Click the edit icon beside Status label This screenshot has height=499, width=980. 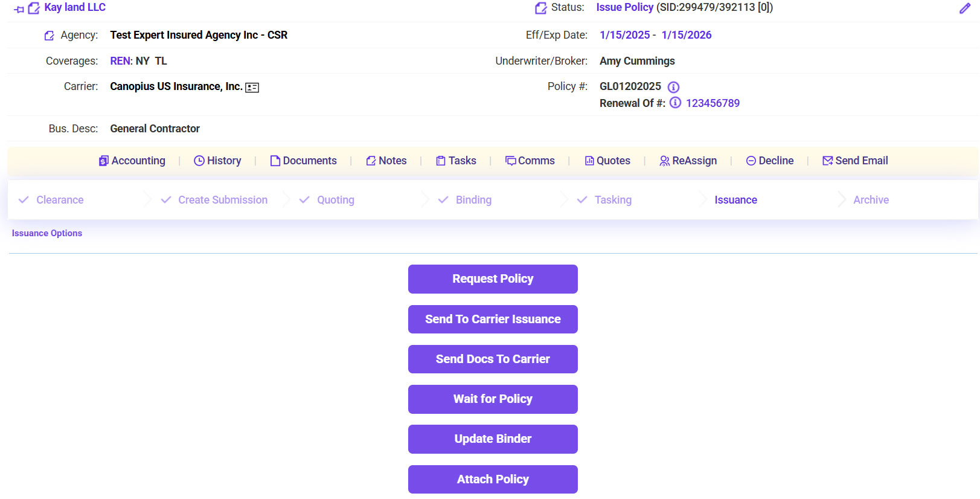point(540,8)
